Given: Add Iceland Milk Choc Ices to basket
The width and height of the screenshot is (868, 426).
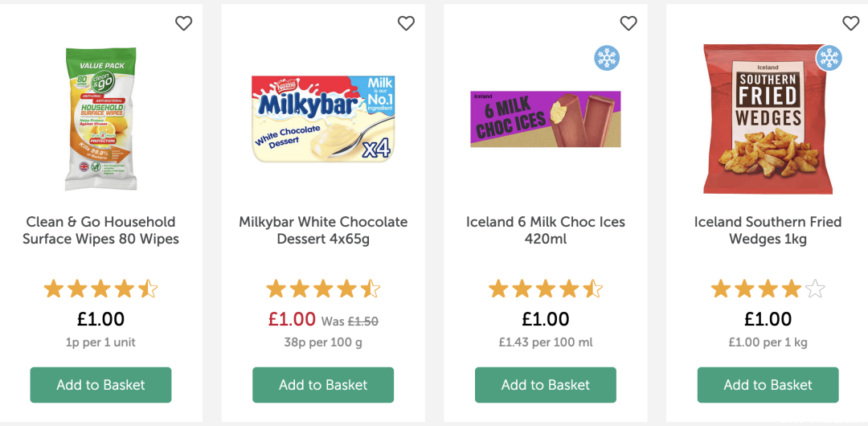Looking at the screenshot, I should [545, 385].
